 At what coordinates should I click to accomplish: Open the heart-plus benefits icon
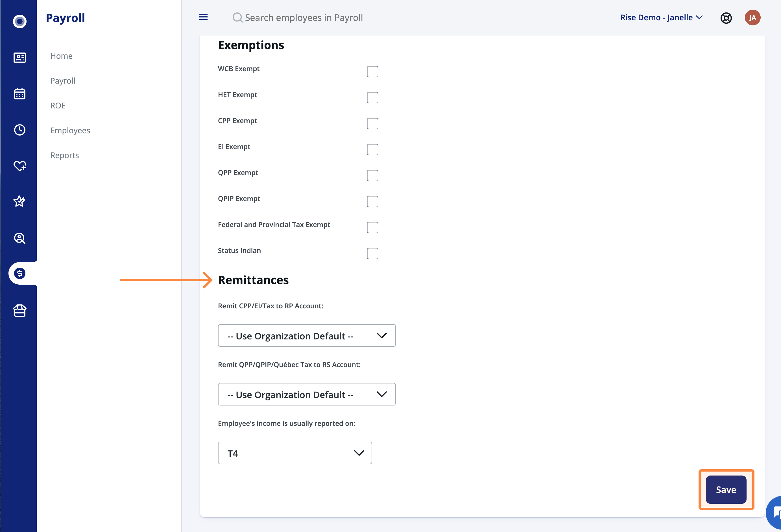coord(20,166)
